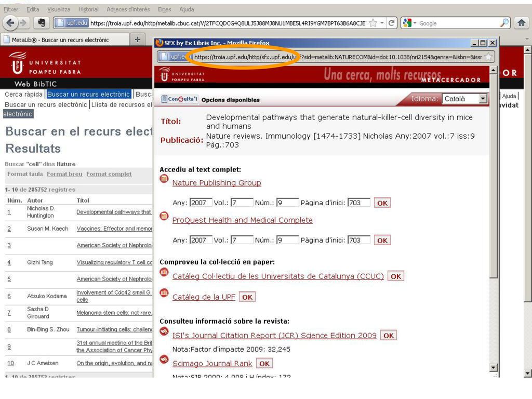Viewport: 532px width, 399px height.
Task: Select the MetaLib browser tab
Action: click(65, 39)
